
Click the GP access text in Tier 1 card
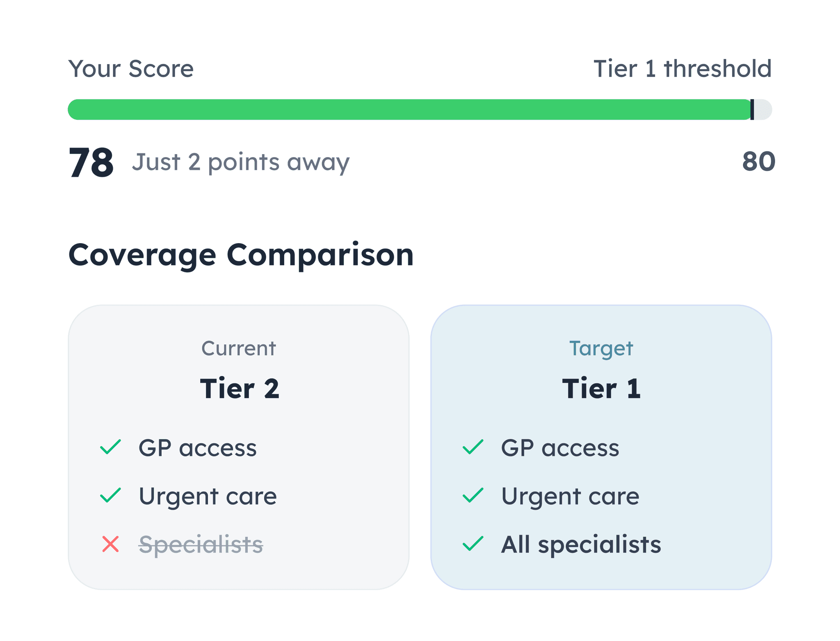560,448
